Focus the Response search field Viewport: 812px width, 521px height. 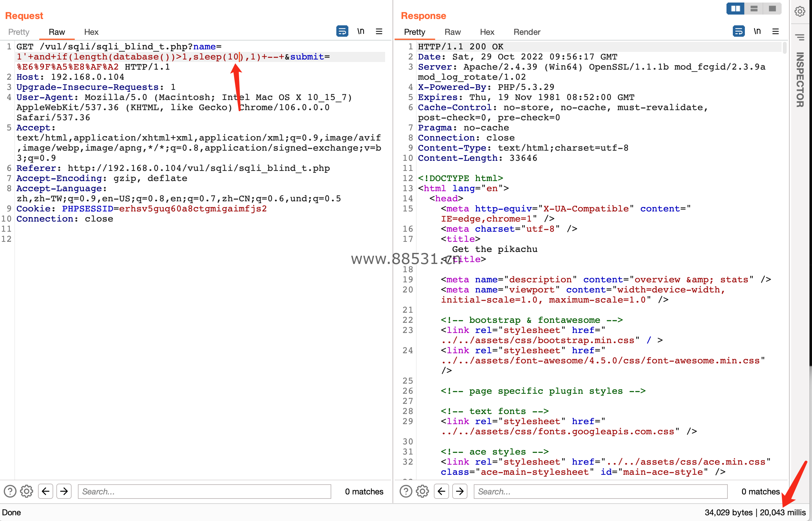pos(600,491)
